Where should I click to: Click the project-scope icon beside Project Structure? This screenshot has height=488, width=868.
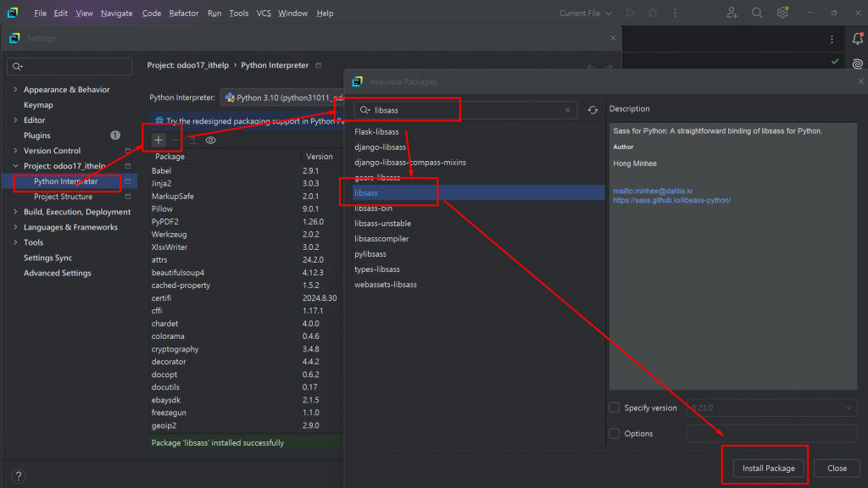[x=128, y=197]
